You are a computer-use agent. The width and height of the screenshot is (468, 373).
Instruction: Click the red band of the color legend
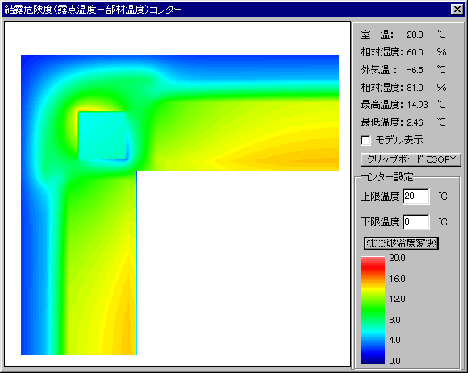click(x=373, y=265)
